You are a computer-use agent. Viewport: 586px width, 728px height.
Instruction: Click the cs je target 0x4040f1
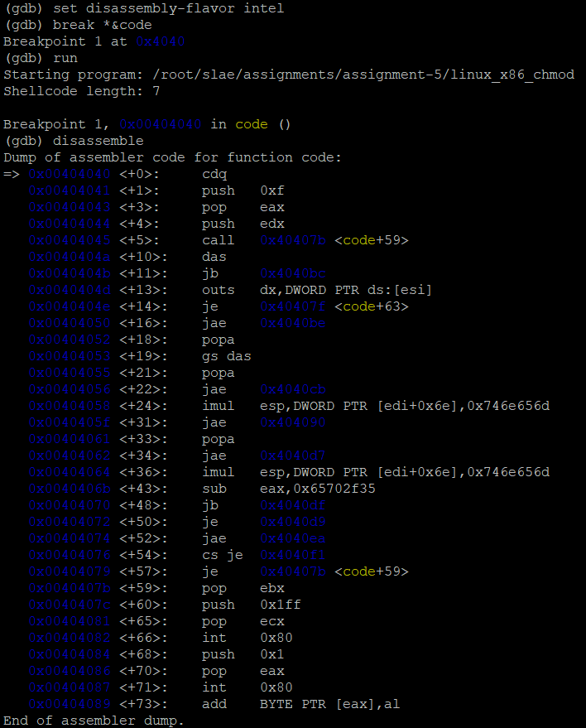[293, 555]
